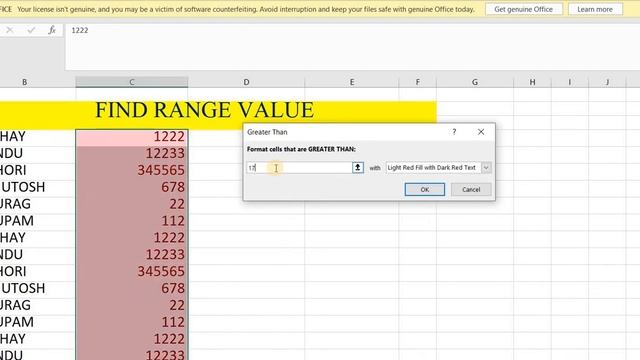
Task: Click the FIND RANGE VALUE title cell
Action: tap(204, 110)
